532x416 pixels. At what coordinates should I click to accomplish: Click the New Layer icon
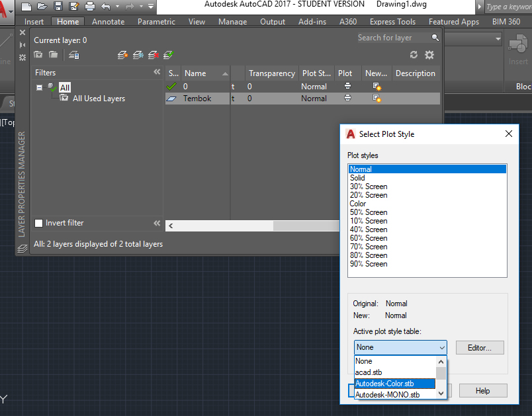pos(122,55)
